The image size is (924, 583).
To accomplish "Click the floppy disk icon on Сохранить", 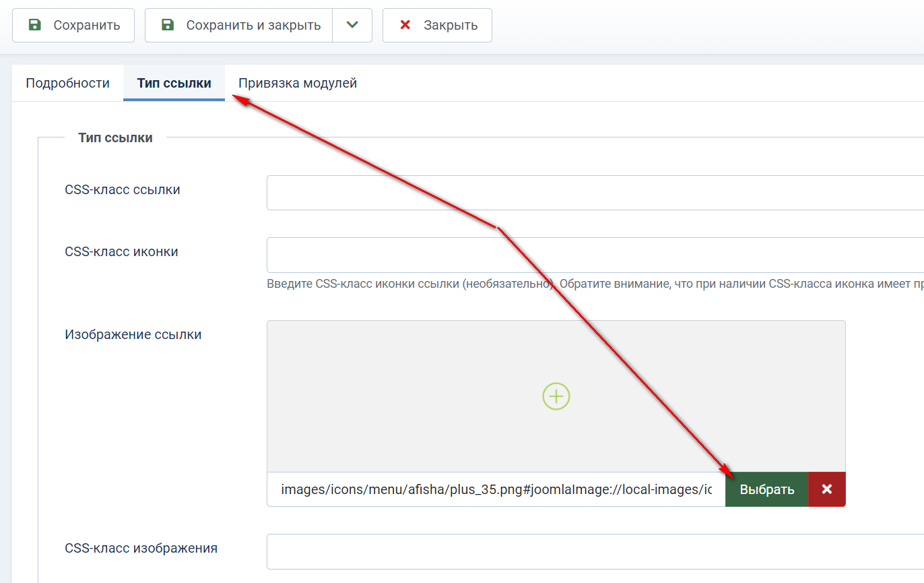I will point(34,25).
